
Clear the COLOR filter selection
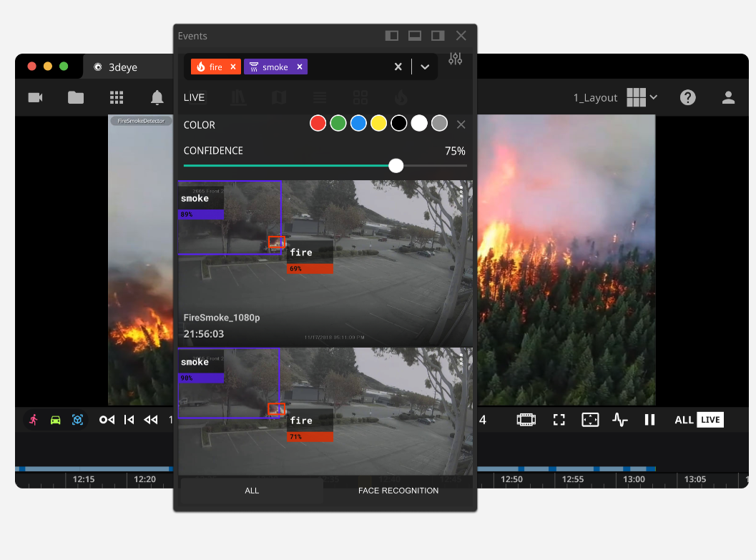click(x=461, y=124)
